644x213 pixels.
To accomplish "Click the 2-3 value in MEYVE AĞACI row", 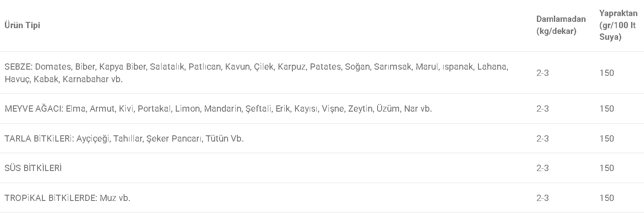I will (x=542, y=109).
